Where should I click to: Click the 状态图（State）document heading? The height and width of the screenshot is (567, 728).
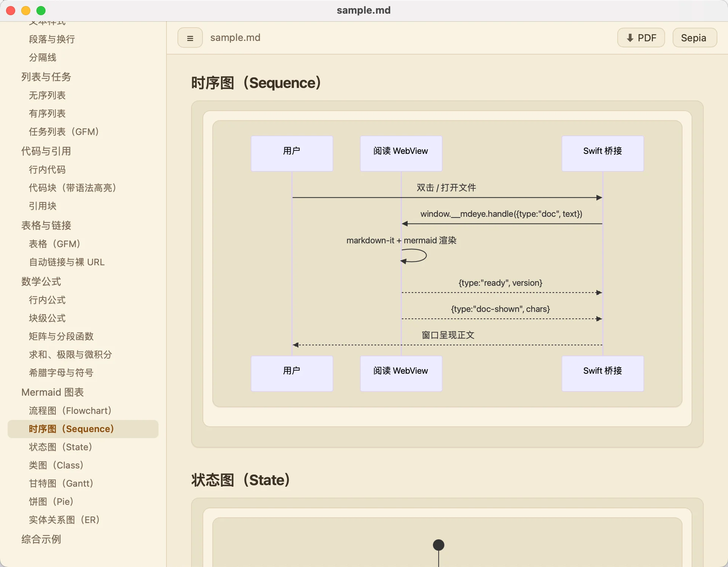(241, 480)
